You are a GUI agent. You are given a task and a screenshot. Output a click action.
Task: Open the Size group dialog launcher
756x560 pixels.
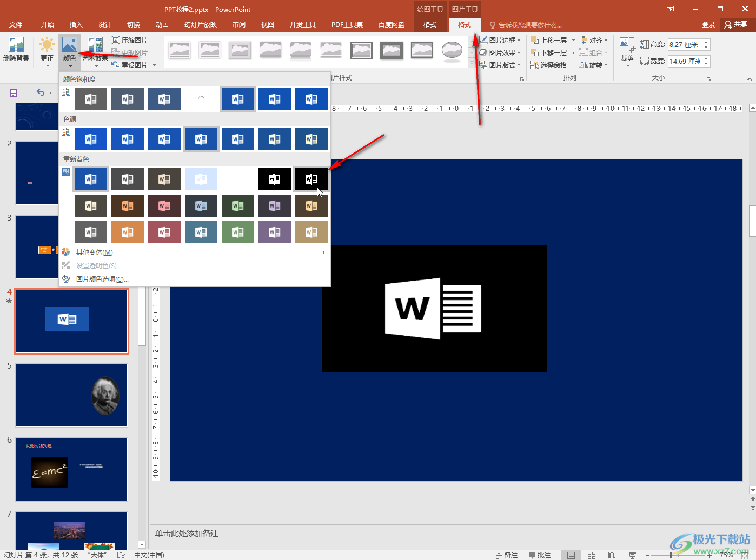click(708, 79)
